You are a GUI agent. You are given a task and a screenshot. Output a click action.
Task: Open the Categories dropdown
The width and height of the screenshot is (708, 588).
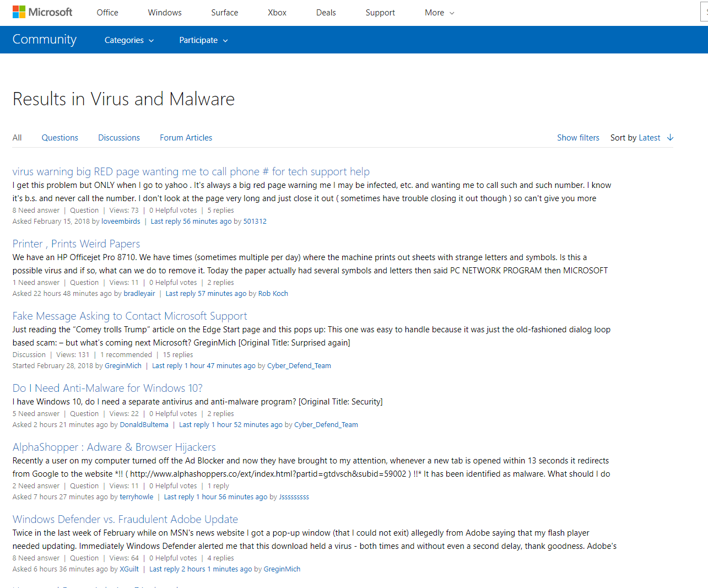(129, 40)
